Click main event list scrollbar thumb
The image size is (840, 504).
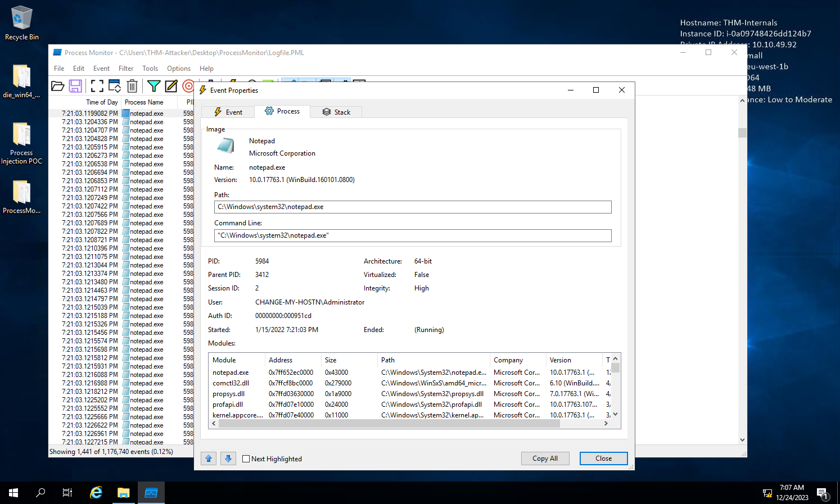[742, 133]
